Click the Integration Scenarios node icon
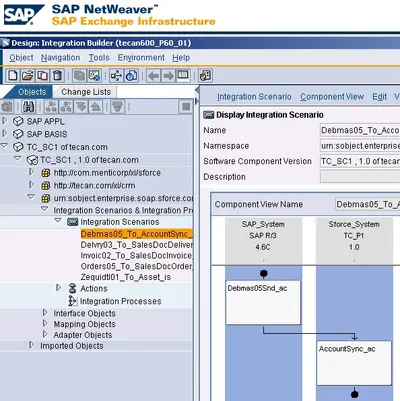 tap(73, 222)
